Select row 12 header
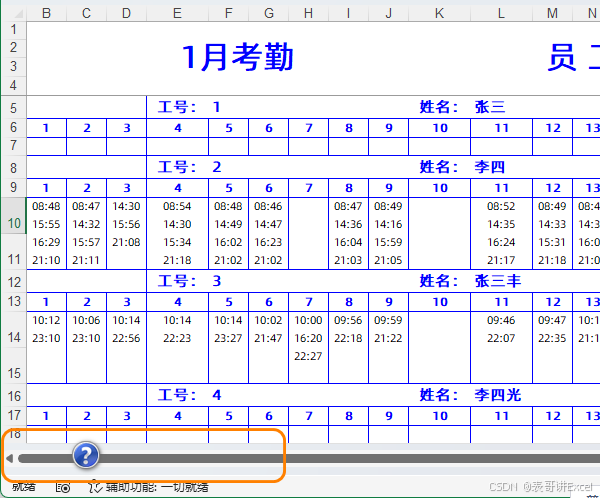This screenshot has width=600, height=498. [13, 282]
